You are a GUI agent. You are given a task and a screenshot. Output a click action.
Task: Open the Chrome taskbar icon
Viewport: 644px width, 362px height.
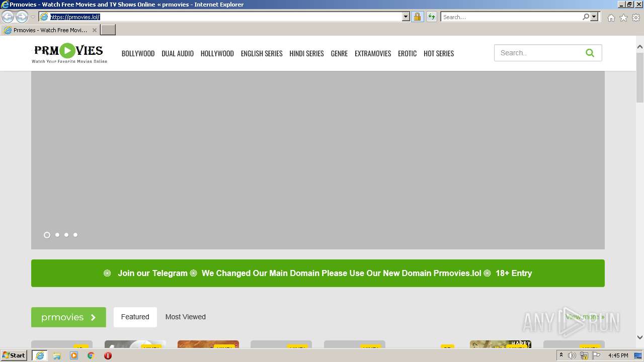[91, 355]
